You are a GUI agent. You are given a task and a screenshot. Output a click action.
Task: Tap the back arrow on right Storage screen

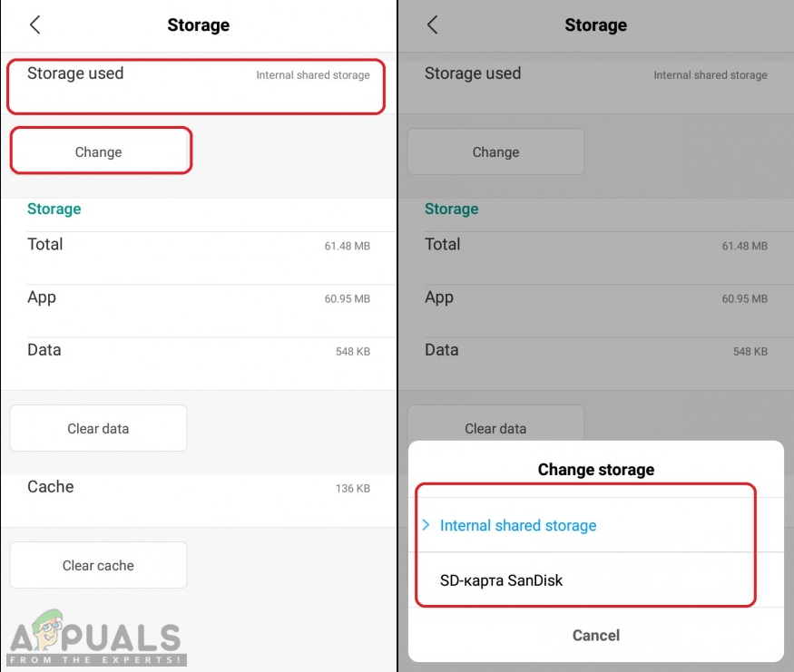[433, 25]
